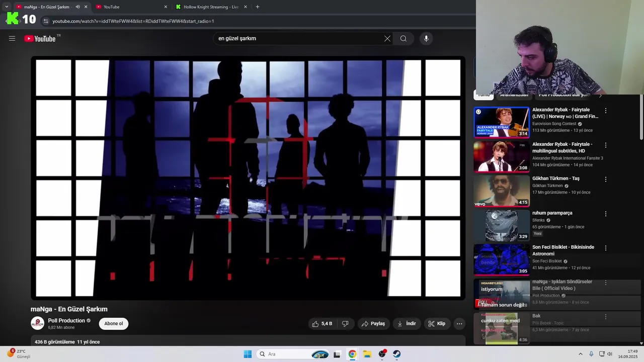The image size is (644, 362).
Task: Open more actions ellipsis under video
Action: coord(459,324)
